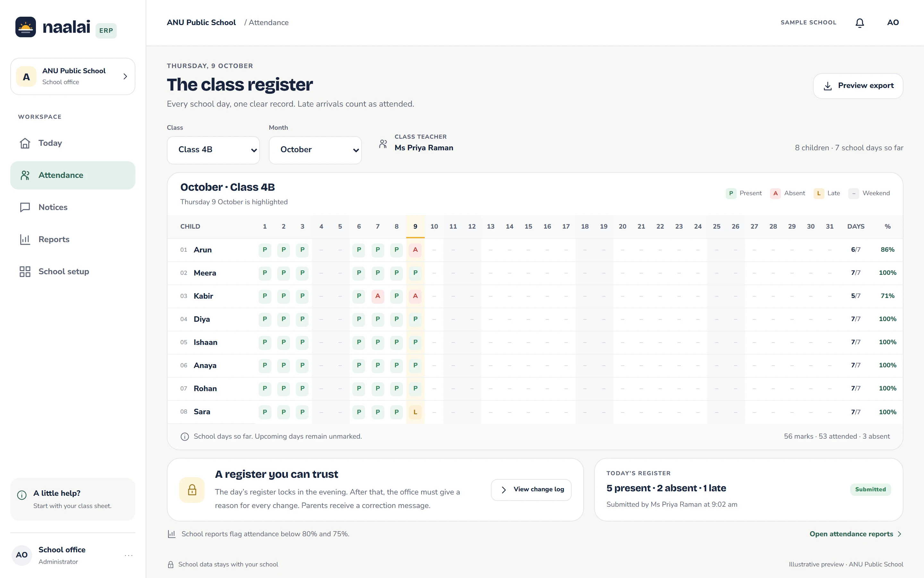The height and width of the screenshot is (578, 924).
Task: Click the Ms Priya Raman teacher name
Action: pyautogui.click(x=424, y=148)
